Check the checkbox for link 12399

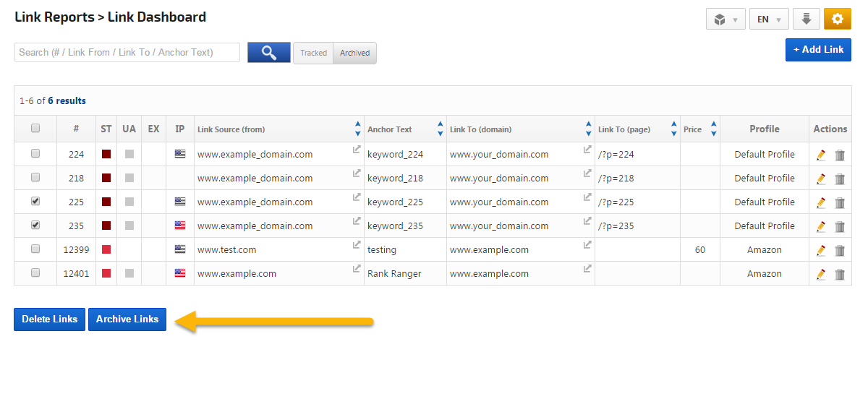[35, 249]
